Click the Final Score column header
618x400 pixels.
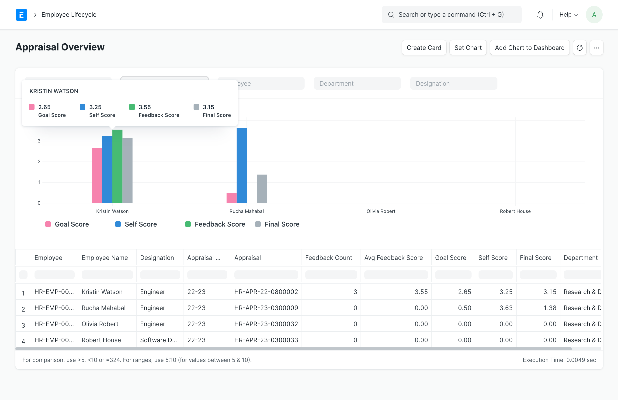[x=535, y=257]
